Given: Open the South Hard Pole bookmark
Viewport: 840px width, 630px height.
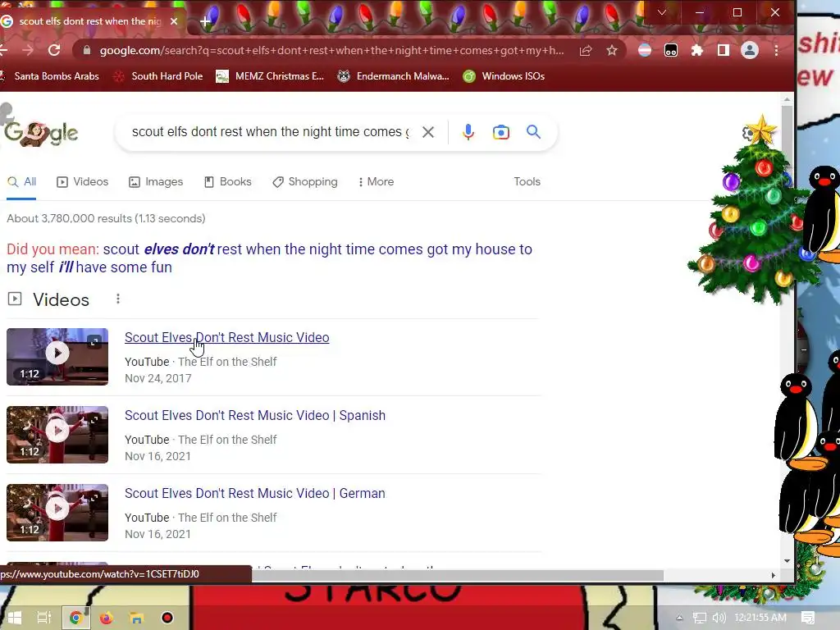Looking at the screenshot, I should click(x=157, y=76).
